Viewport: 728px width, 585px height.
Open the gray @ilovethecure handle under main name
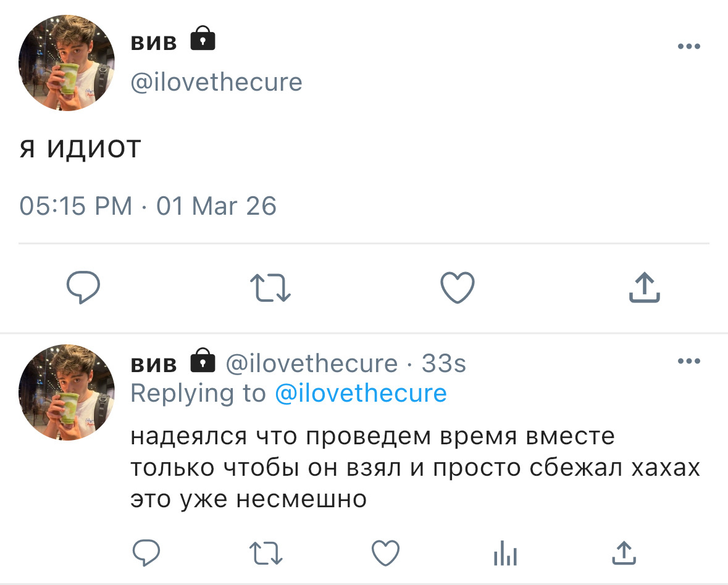click(216, 82)
